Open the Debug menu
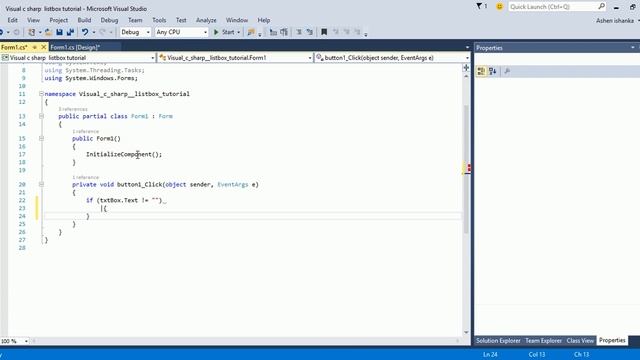This screenshot has width=640, height=360. [x=109, y=20]
